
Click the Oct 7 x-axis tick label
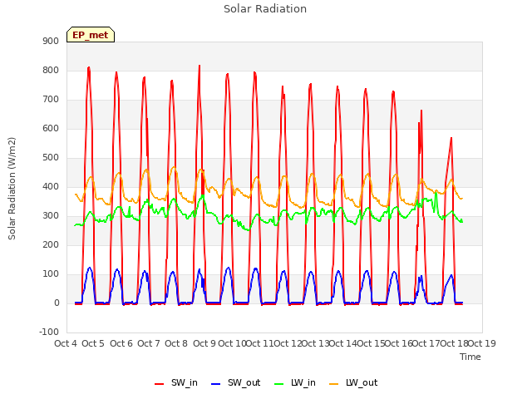(149, 343)
